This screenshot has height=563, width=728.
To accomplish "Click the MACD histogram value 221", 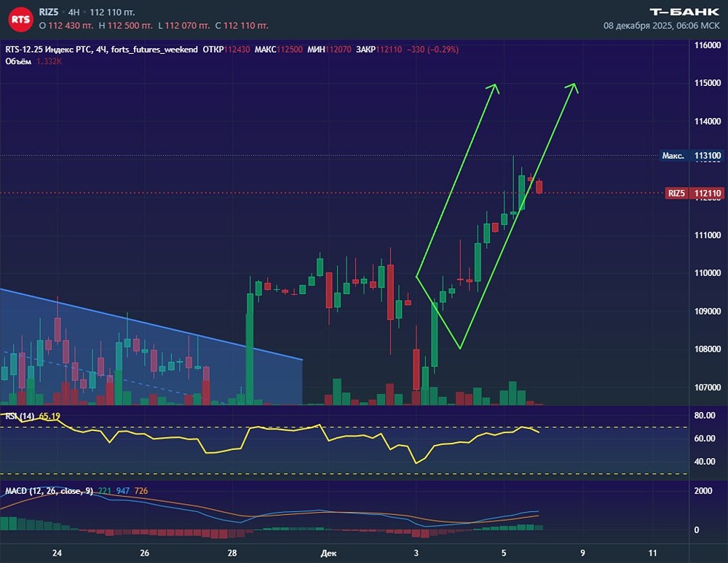I will pyautogui.click(x=104, y=491).
